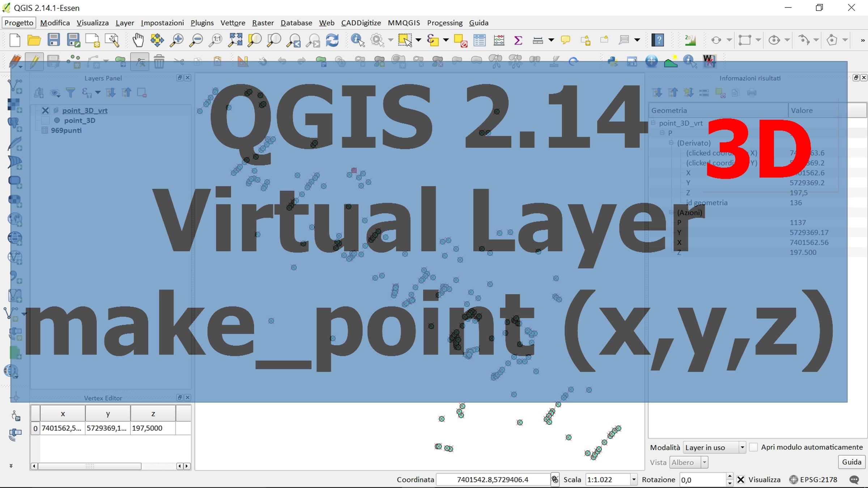Increase rotation with the up stepper
The height and width of the screenshot is (488, 868).
tap(730, 476)
